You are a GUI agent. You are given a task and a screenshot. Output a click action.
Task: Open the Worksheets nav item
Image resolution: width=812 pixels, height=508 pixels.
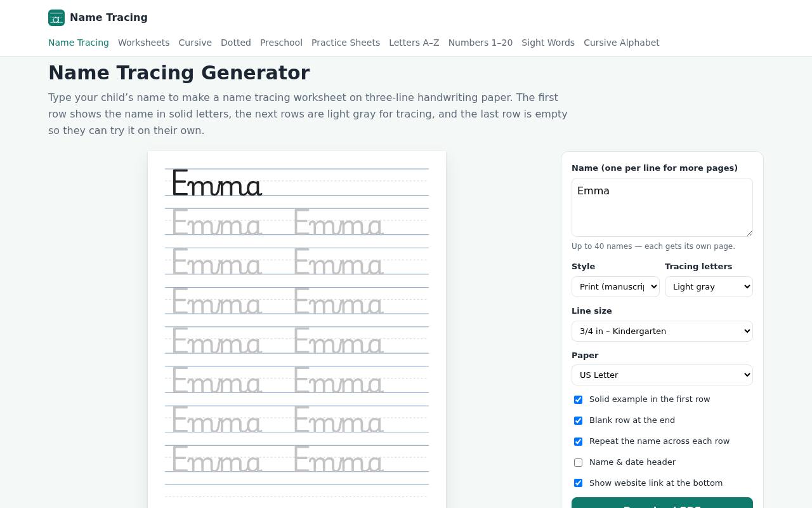pos(143,43)
